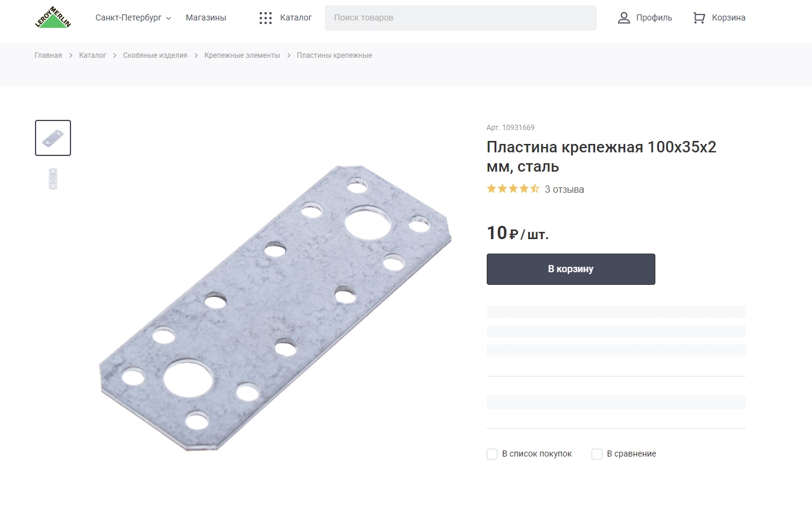Open 'Скобяные изделия' breadcrumb link
This screenshot has width=812, height=530.
pos(155,55)
